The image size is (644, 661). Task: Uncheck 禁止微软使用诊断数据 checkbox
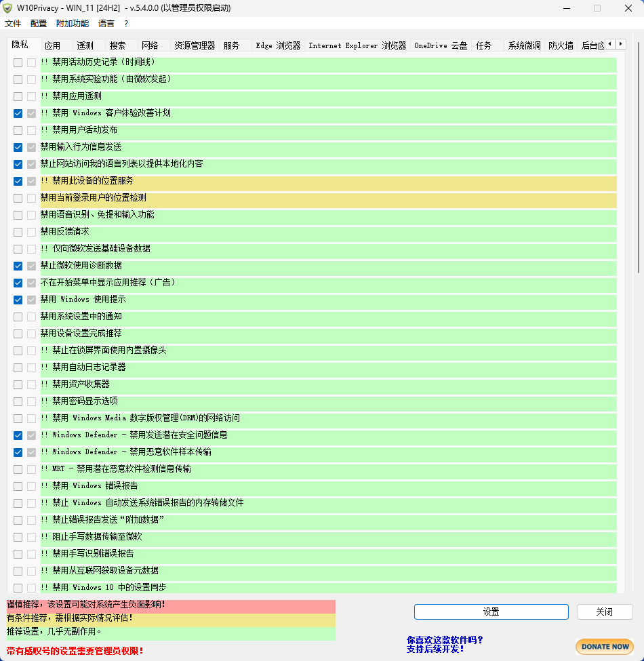pos(18,266)
